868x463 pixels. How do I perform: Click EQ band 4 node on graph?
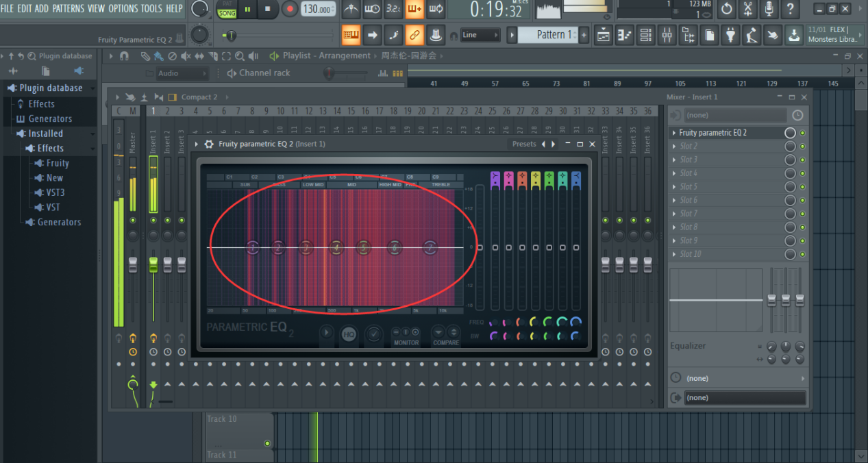(x=336, y=247)
